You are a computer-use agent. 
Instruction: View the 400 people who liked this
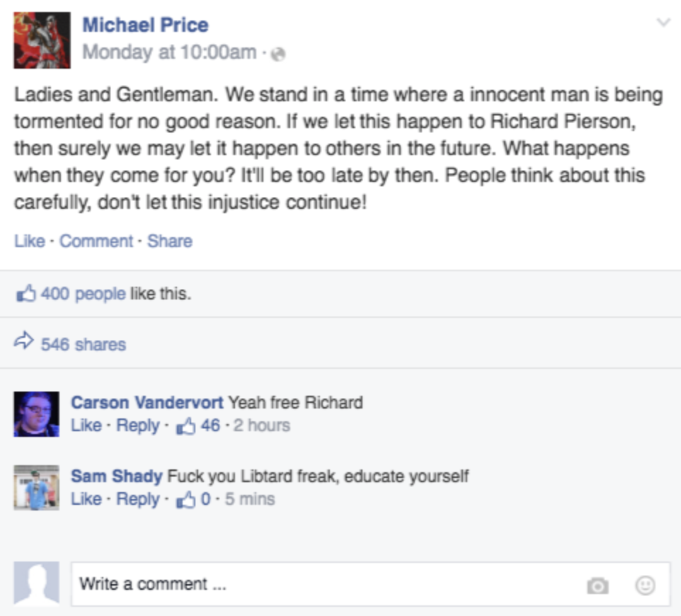pyautogui.click(x=84, y=294)
